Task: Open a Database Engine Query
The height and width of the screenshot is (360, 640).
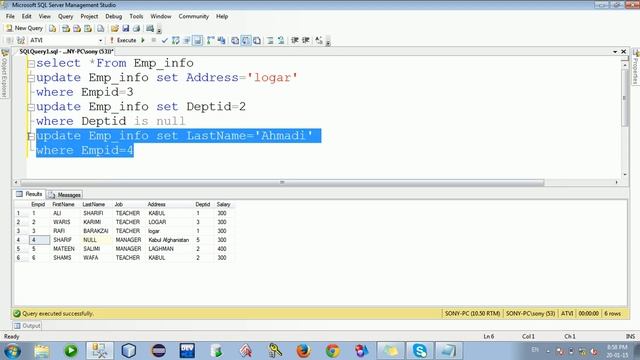Action: pos(53,28)
